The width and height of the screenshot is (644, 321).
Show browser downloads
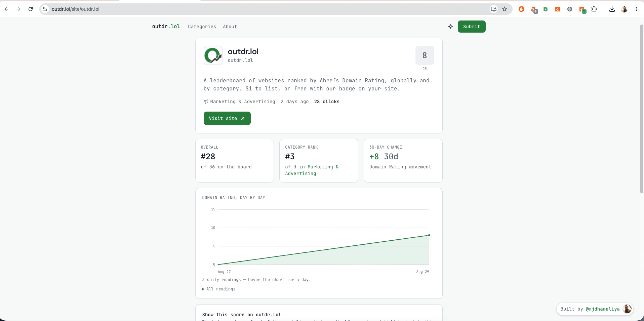tap(612, 9)
